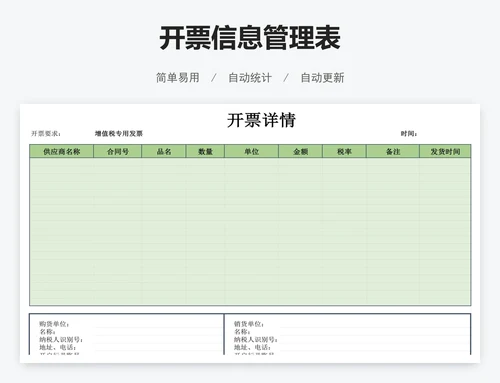Select the 供应商名称 column header
The height and width of the screenshot is (383, 500).
[62, 151]
